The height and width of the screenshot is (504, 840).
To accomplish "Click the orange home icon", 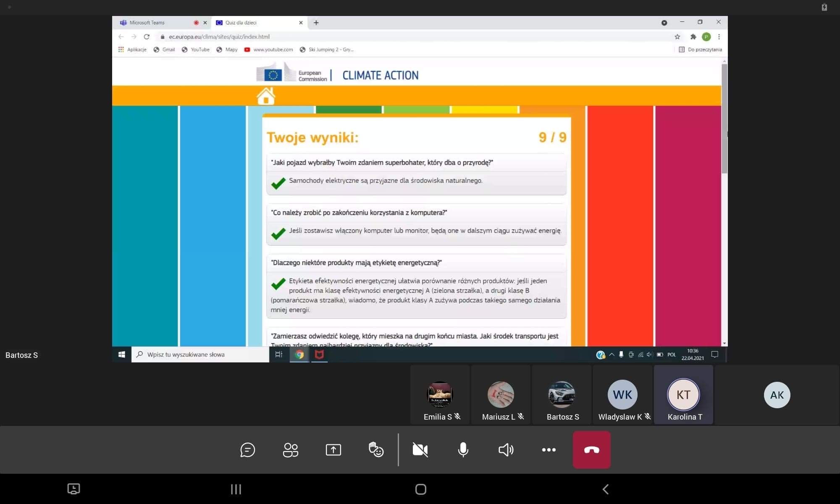I will pyautogui.click(x=266, y=96).
